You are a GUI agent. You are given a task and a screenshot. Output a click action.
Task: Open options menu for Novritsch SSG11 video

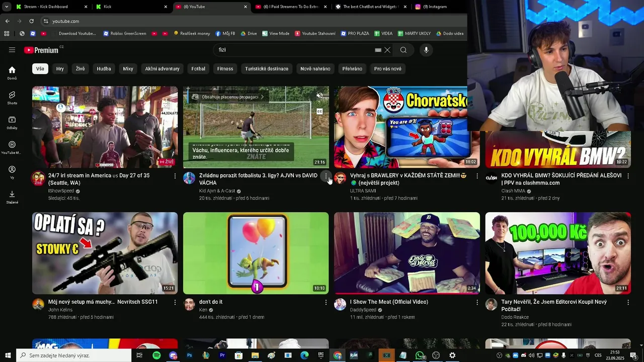[x=175, y=302]
